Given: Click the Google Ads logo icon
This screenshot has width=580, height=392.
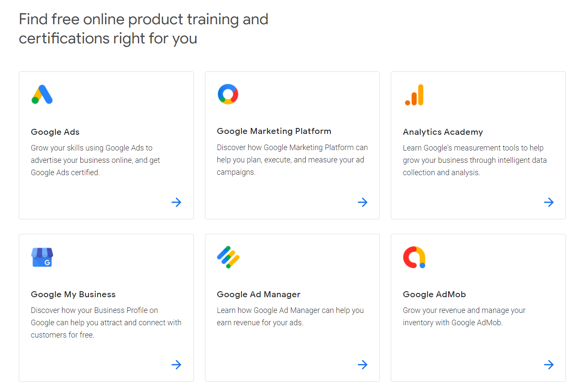Looking at the screenshot, I should pos(42,94).
